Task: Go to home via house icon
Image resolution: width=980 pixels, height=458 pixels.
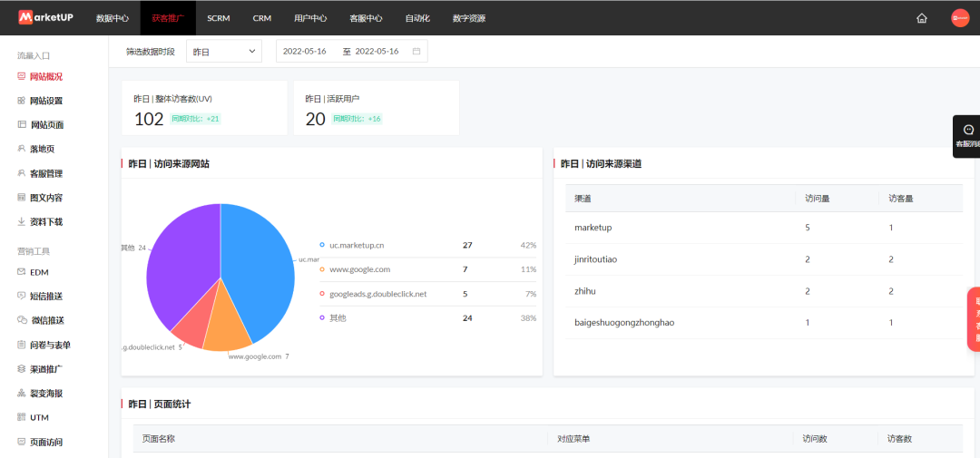Action: [x=921, y=18]
